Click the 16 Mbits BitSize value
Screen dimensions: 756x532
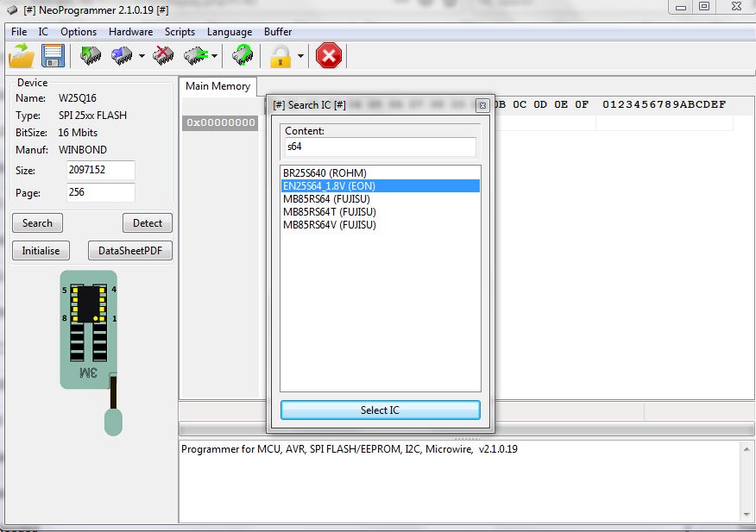78,133
